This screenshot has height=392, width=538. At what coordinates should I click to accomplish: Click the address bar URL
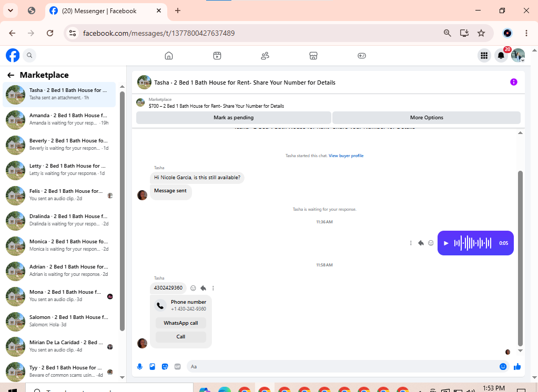[159, 33]
